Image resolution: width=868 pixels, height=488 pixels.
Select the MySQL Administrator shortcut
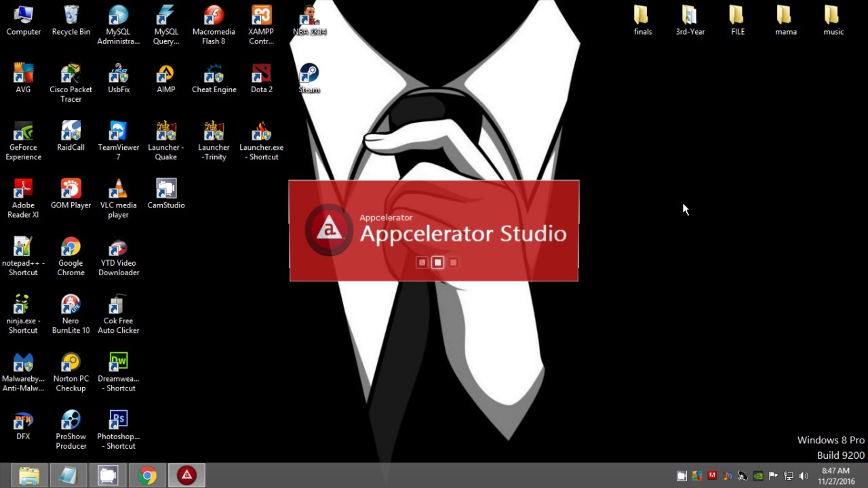coord(119,25)
